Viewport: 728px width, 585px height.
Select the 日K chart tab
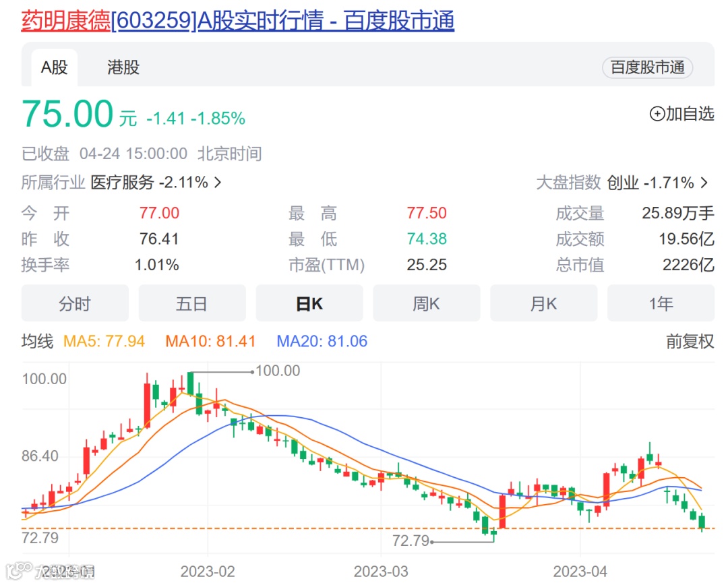coord(309,304)
